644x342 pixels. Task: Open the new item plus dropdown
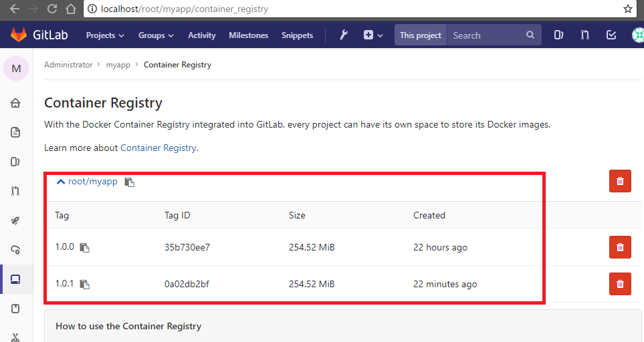pyautogui.click(x=373, y=35)
